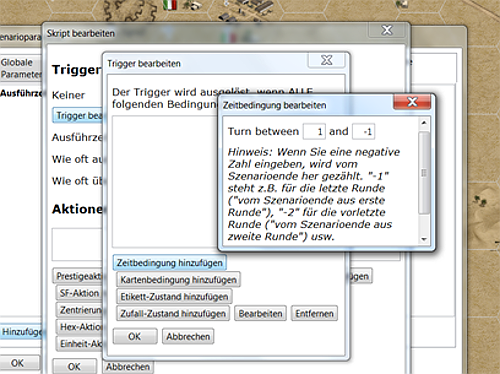Click the Italian flag unit on map
The image size is (500, 374).
pos(170,5)
